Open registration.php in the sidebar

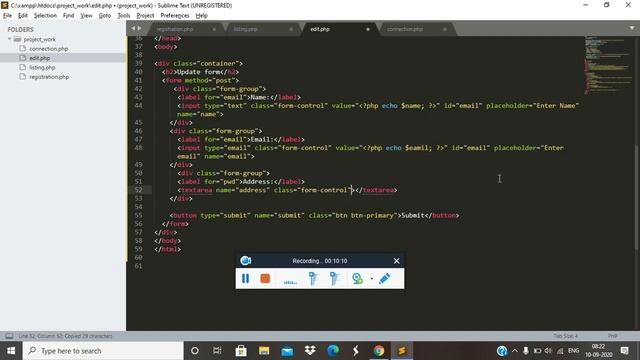coord(49,77)
